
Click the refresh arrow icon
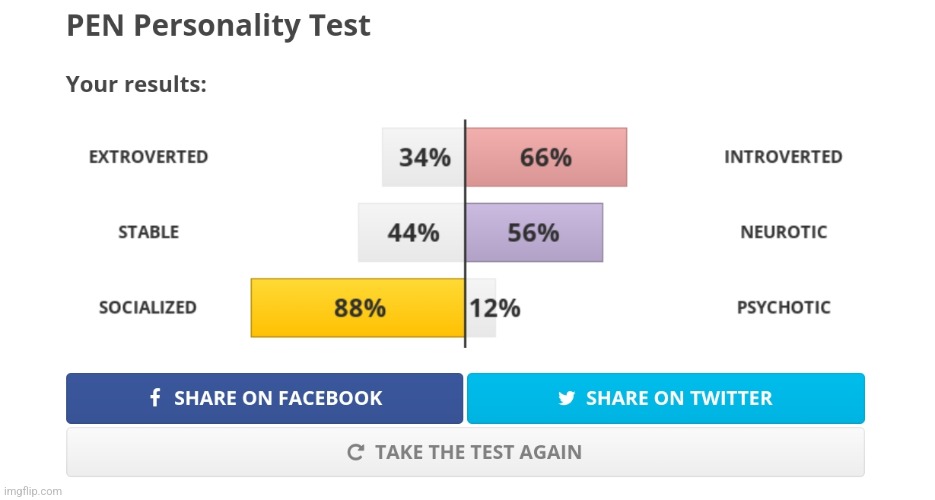tap(355, 452)
